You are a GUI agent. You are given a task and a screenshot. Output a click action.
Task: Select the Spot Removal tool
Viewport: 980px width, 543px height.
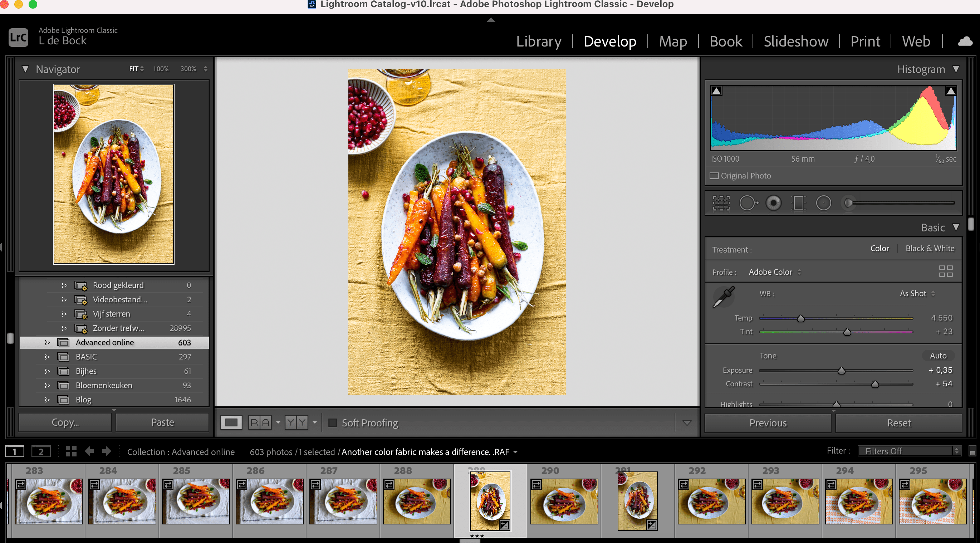(x=748, y=203)
